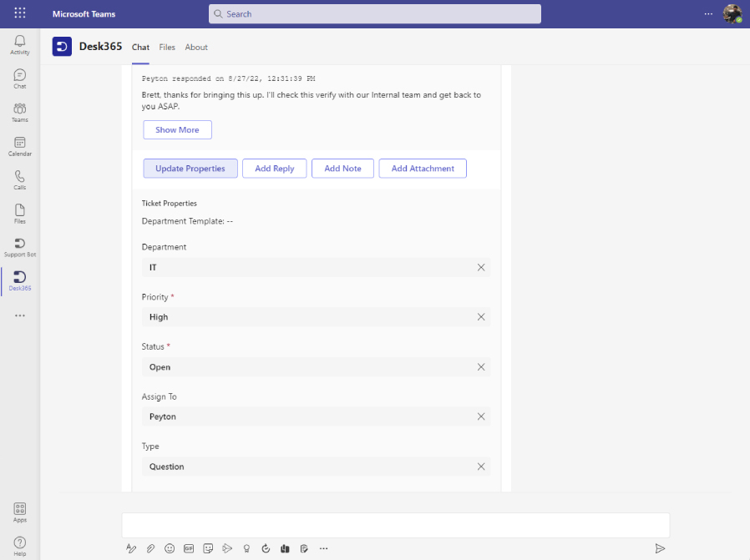Clear the Department field value

tap(481, 268)
